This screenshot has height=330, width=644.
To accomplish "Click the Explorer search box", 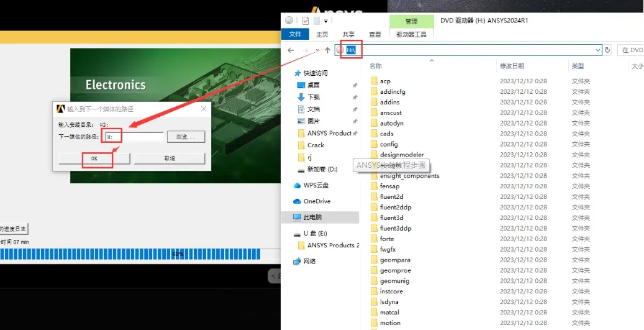I will pos(631,50).
